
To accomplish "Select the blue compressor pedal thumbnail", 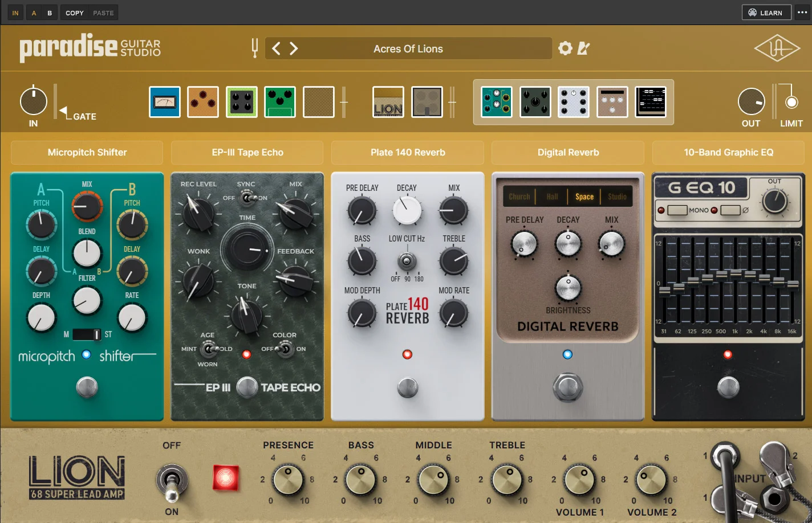I will [165, 102].
